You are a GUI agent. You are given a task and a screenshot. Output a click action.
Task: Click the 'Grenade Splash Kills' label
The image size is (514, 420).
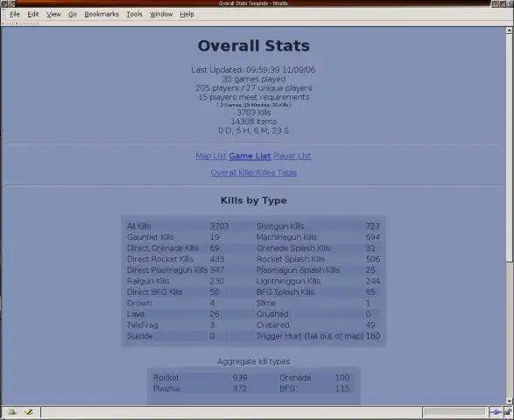(x=293, y=248)
